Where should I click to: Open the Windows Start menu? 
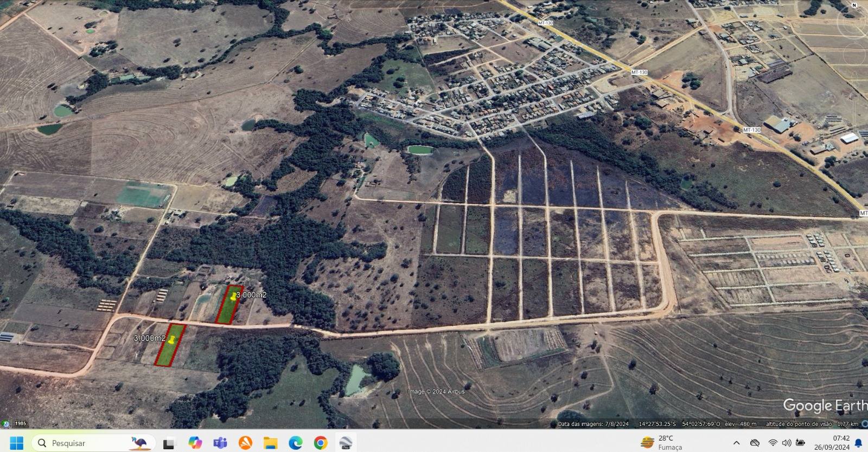coord(17,442)
